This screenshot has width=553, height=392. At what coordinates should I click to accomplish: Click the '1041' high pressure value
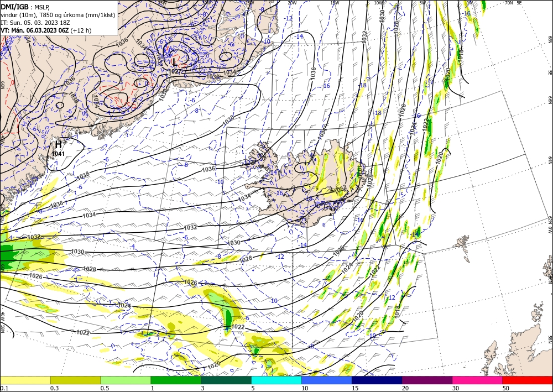point(58,153)
